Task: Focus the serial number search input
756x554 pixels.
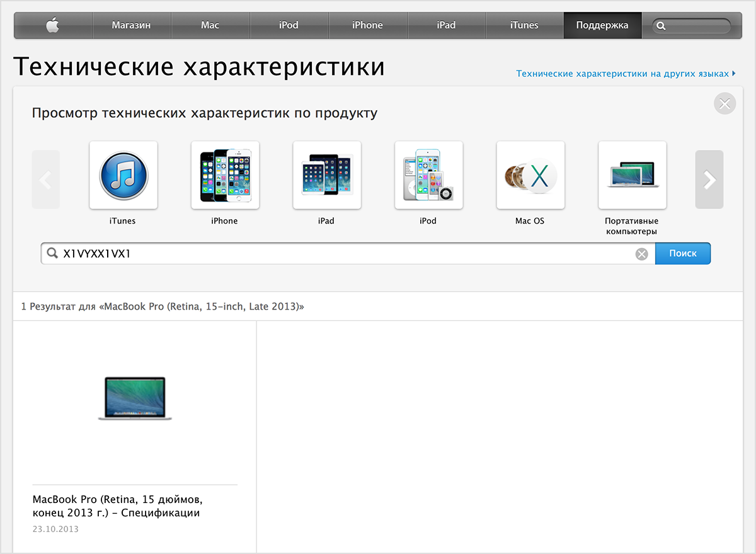Action: point(346,254)
